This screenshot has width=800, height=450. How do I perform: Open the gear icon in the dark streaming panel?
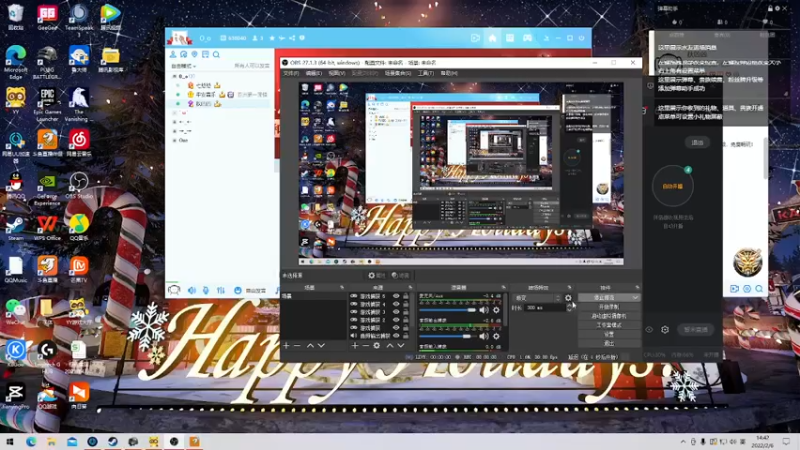coord(665,330)
